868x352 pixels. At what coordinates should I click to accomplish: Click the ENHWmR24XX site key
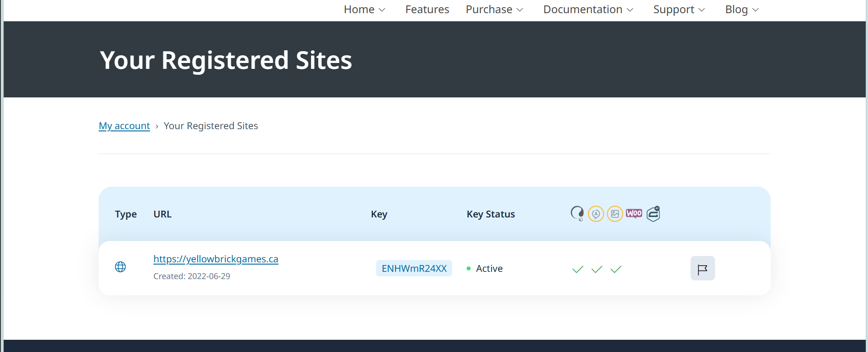[414, 269]
